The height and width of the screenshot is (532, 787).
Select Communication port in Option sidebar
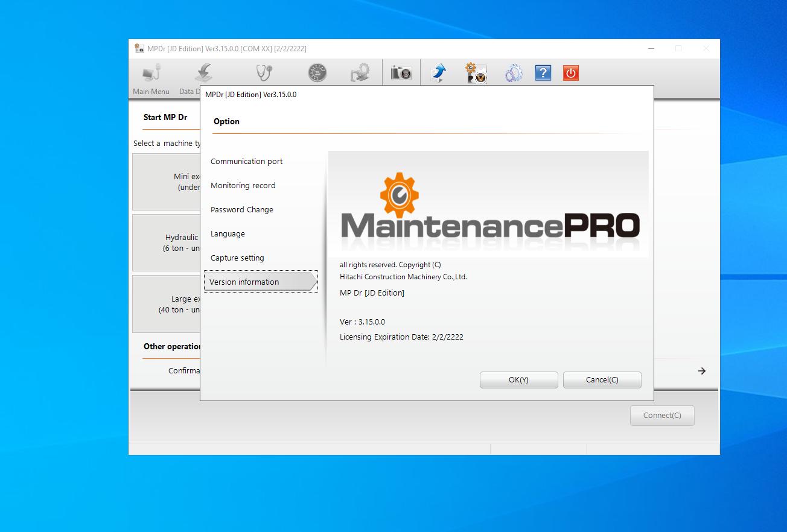click(x=246, y=161)
